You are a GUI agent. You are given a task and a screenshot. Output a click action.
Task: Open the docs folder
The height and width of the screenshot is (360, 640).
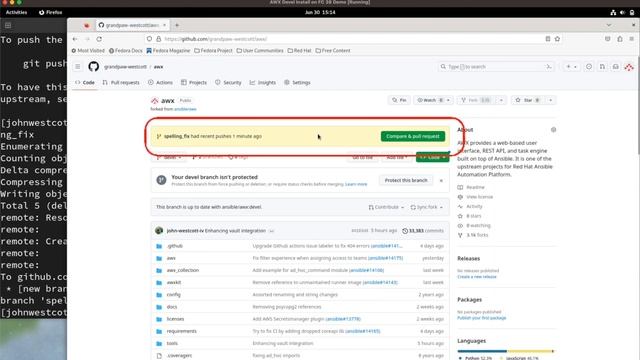coord(172,307)
